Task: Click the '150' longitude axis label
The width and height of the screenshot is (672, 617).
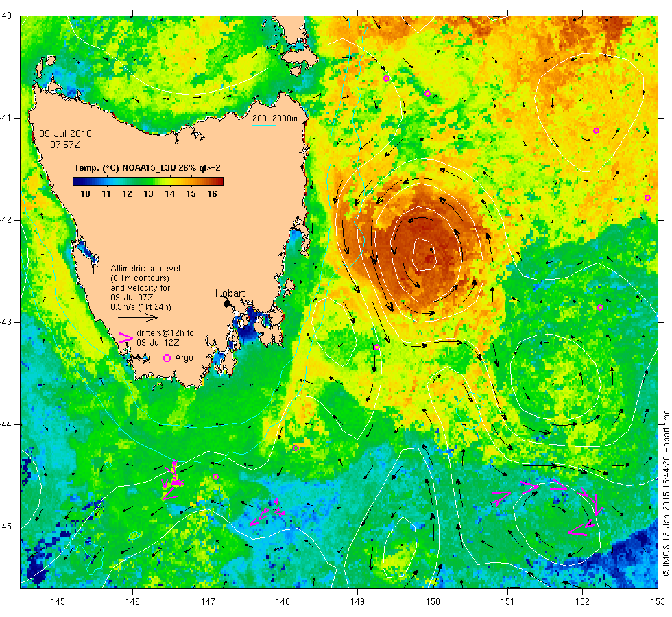Action: click(433, 602)
